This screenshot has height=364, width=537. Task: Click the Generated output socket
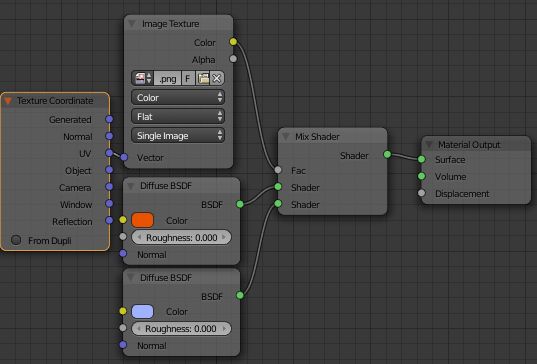(109, 119)
